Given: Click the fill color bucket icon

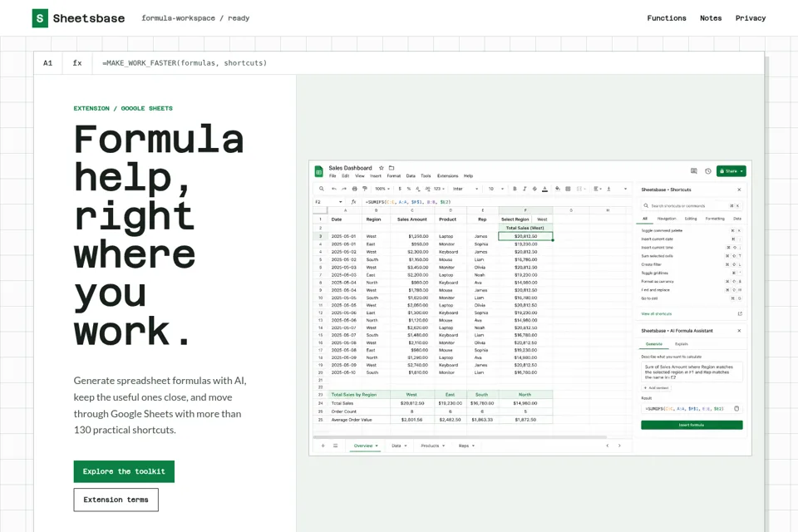Looking at the screenshot, I should 557,189.
